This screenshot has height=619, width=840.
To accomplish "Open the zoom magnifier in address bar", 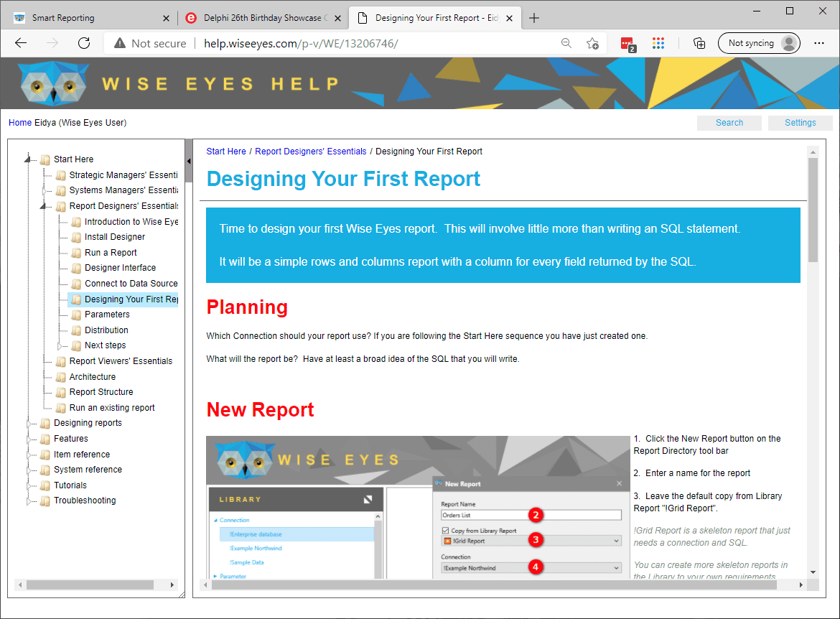I will coord(566,43).
